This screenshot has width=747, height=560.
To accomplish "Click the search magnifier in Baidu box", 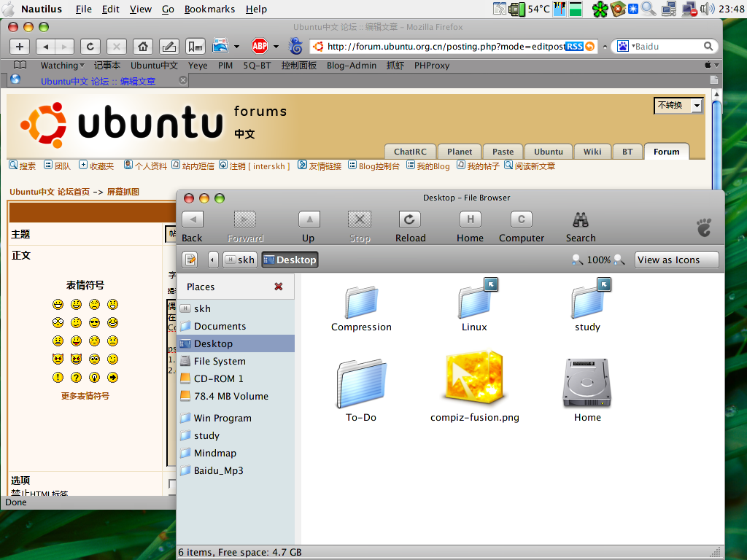I will 708,46.
